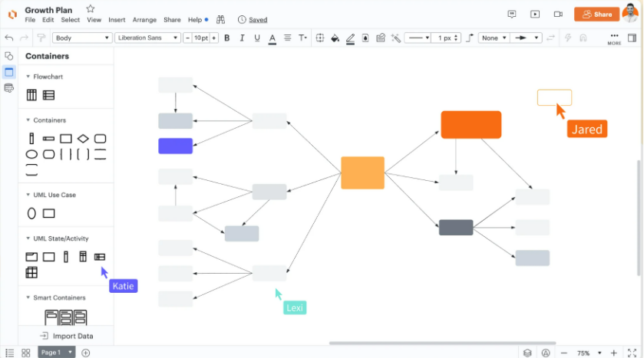The image size is (644, 358).
Task: Collapse the Containers shape section
Action: click(x=28, y=120)
